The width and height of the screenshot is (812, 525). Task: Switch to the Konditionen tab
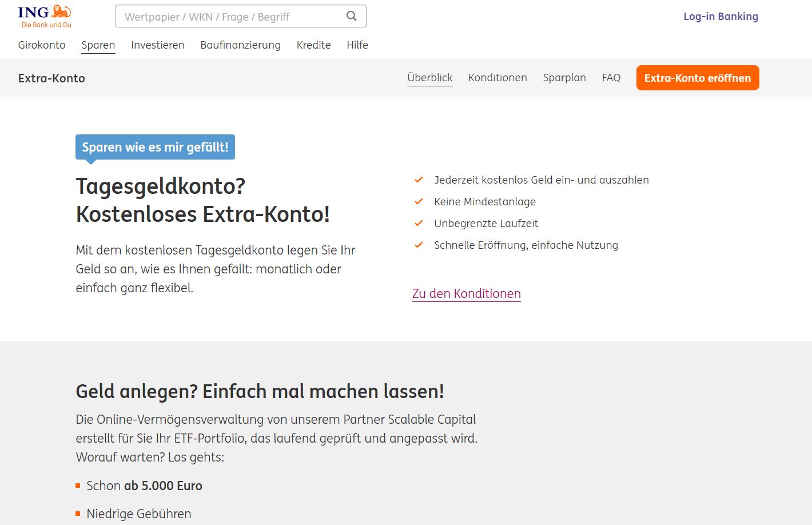click(x=497, y=78)
